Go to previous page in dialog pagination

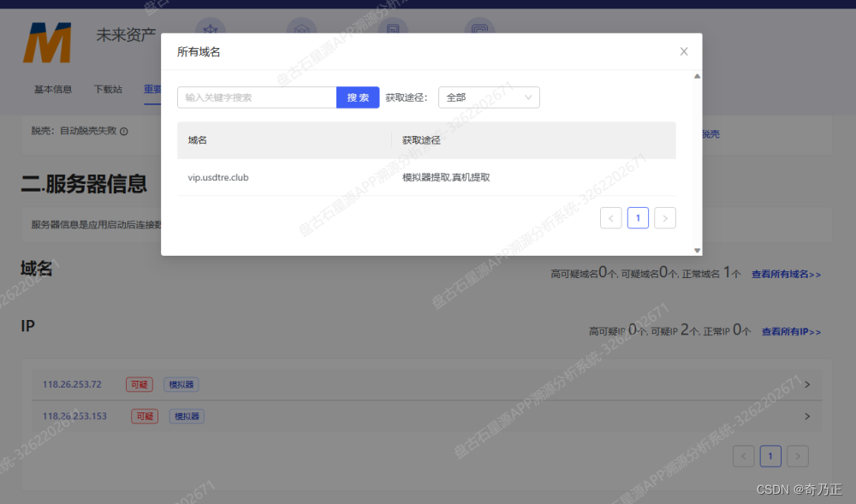[611, 218]
